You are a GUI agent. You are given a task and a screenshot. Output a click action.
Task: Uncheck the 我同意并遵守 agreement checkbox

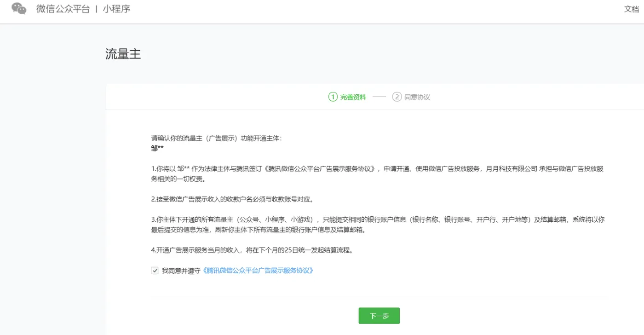(x=155, y=271)
